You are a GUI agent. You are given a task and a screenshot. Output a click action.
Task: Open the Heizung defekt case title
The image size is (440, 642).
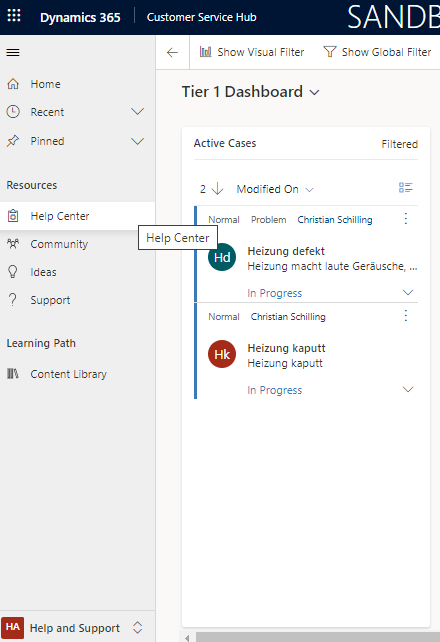pyautogui.click(x=286, y=251)
